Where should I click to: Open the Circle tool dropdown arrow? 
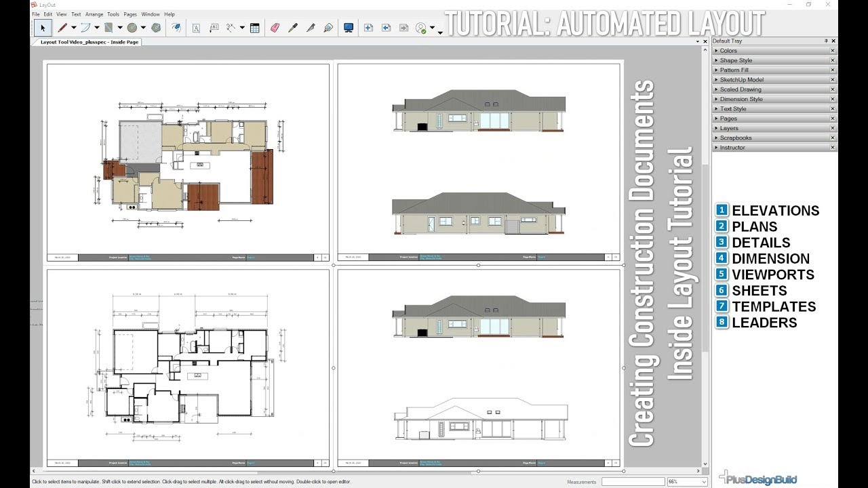[x=143, y=28]
